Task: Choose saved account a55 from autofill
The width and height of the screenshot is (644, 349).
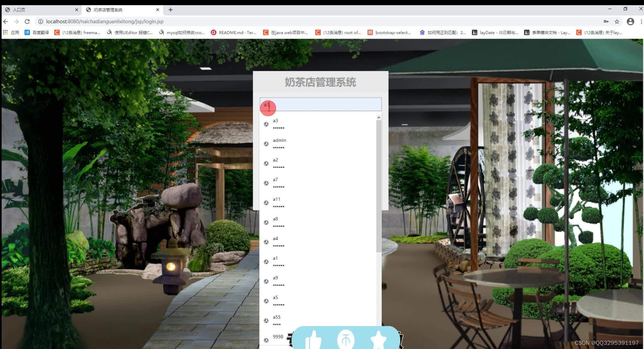Action: click(x=318, y=321)
